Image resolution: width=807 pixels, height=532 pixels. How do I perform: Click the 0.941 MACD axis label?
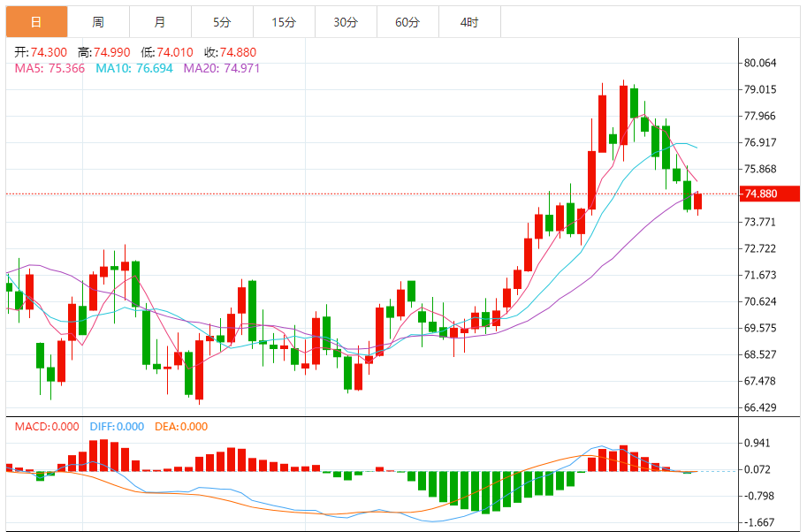pos(758,443)
